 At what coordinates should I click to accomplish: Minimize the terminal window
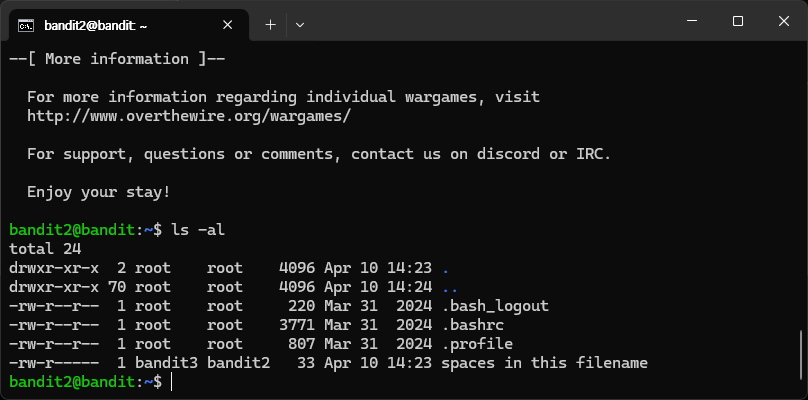click(x=692, y=21)
